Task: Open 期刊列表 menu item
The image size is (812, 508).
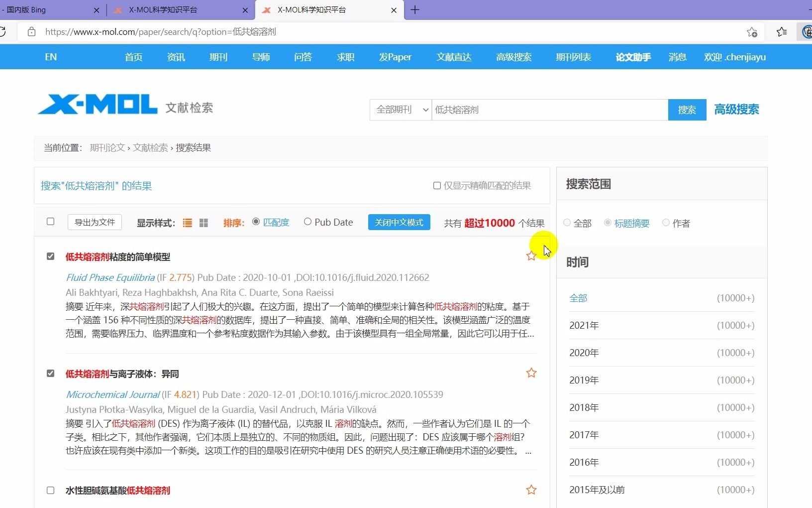Action: point(574,57)
